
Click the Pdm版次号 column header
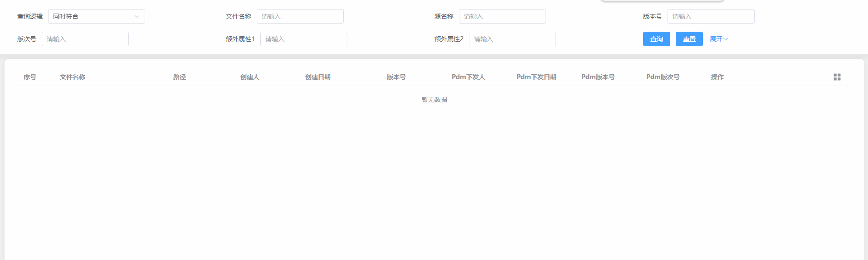[663, 77]
